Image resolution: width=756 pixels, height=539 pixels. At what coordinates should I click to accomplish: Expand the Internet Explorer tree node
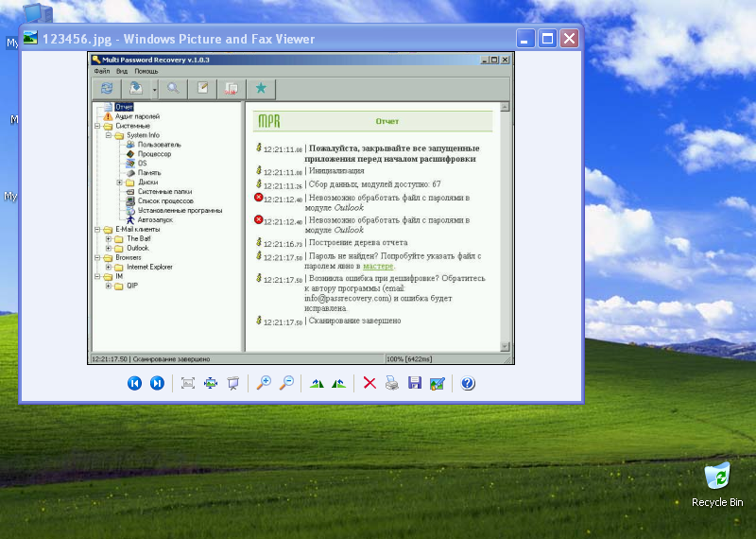point(109,267)
